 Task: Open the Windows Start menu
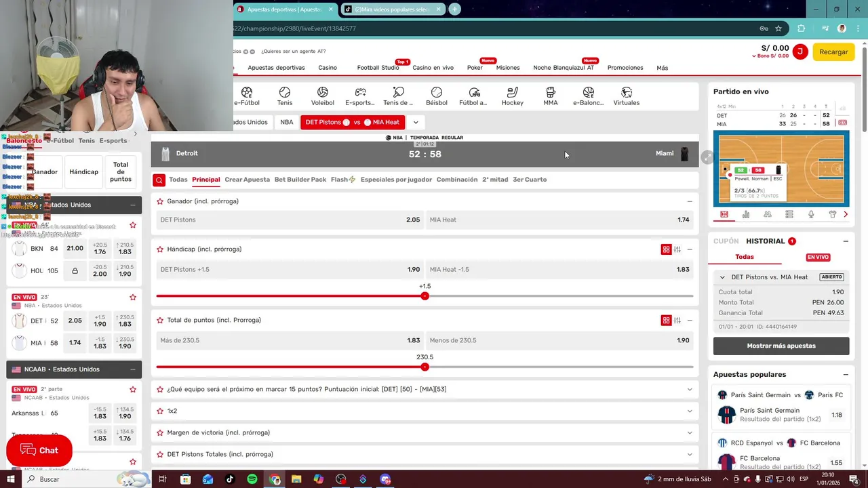tap(11, 479)
